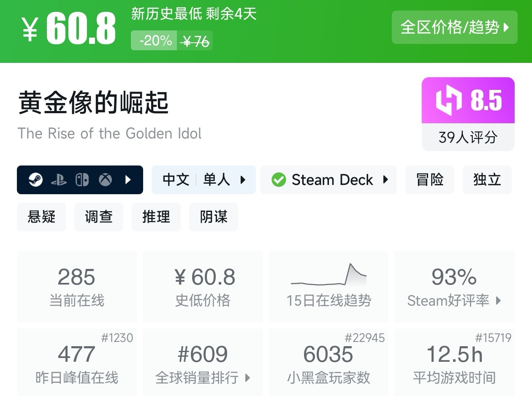Select the 独立 genre tag
Screen dimensions: 532x396
pyautogui.click(x=487, y=180)
